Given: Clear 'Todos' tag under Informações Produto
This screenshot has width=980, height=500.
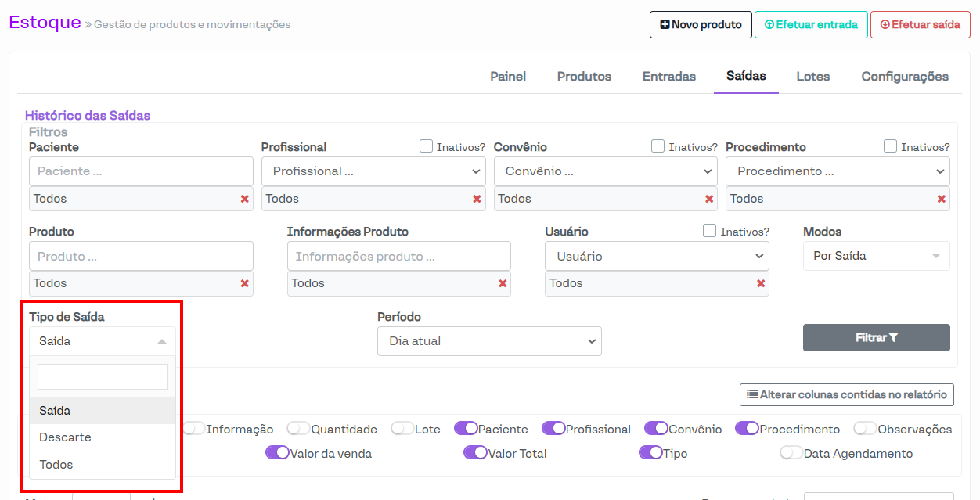Looking at the screenshot, I should coord(503,283).
